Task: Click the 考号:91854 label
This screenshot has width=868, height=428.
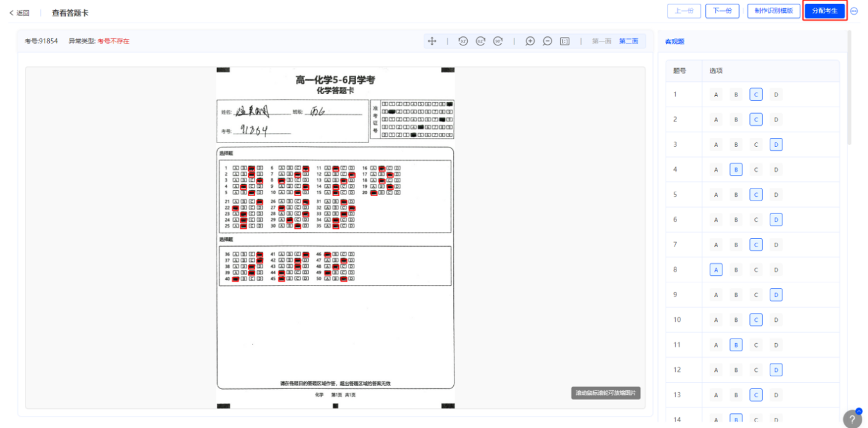Action: [x=41, y=41]
